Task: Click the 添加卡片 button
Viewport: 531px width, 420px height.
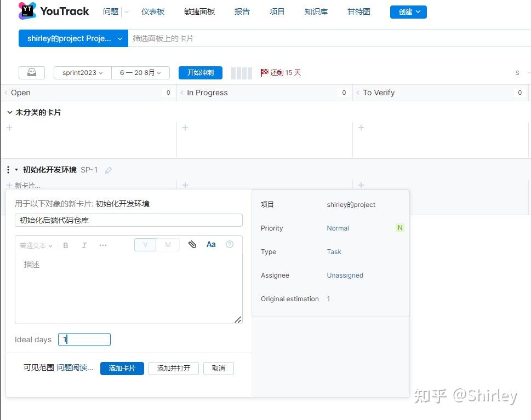Action: pyautogui.click(x=122, y=368)
